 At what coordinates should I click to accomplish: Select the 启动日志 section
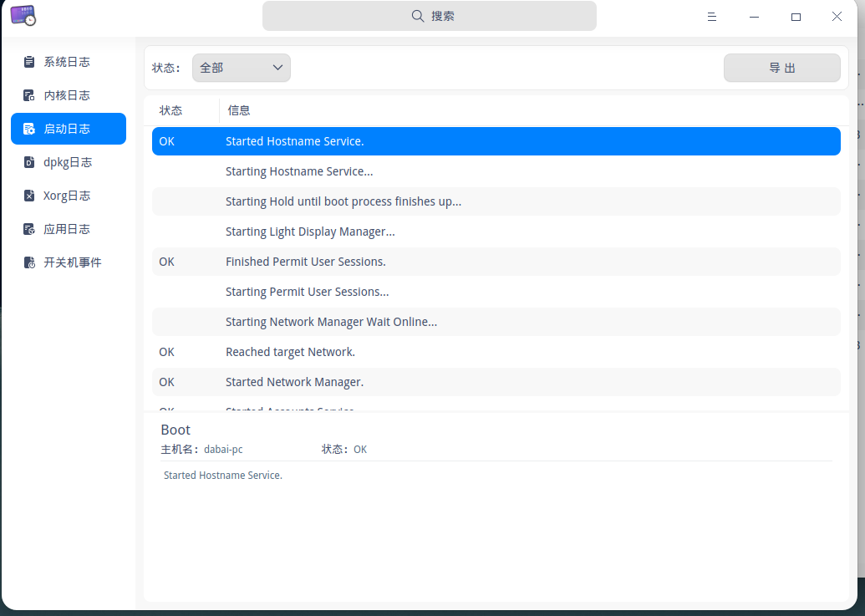click(x=69, y=129)
